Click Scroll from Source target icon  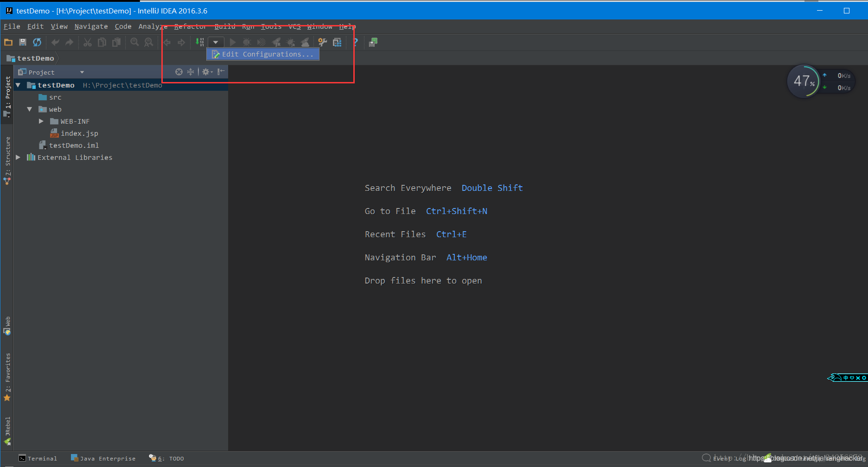pos(179,72)
